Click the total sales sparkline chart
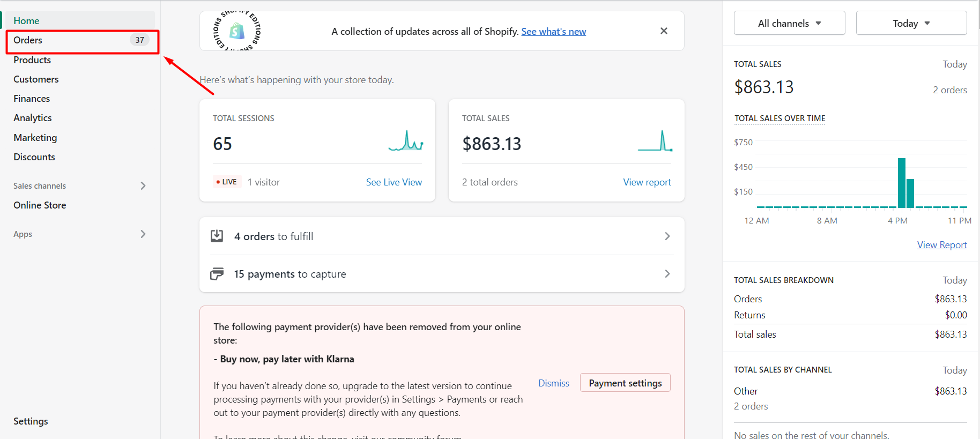The height and width of the screenshot is (439, 980). 655,142
